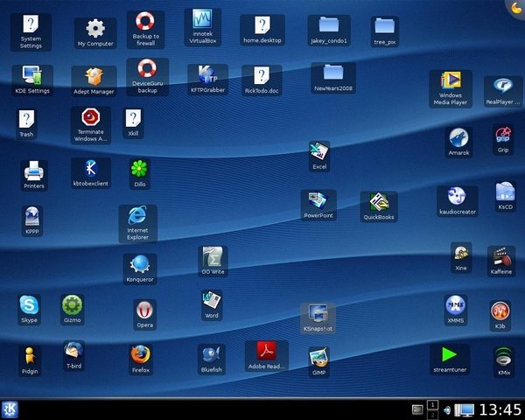
Task: Launch KsCD player icon
Action: pos(505,197)
